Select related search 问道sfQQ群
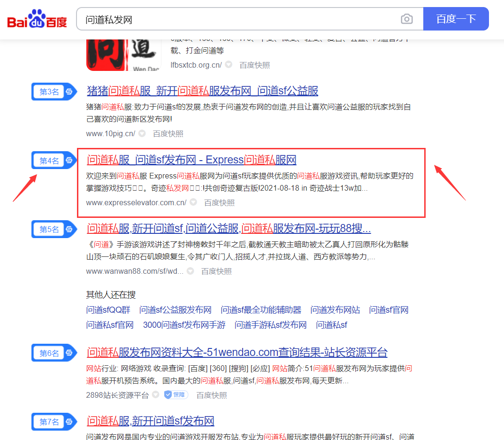 click(x=109, y=309)
